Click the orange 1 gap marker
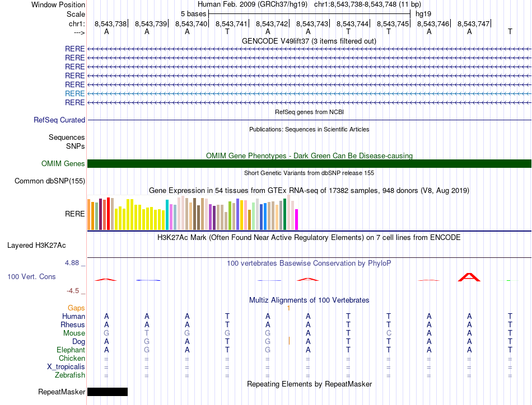 pyautogui.click(x=288, y=308)
